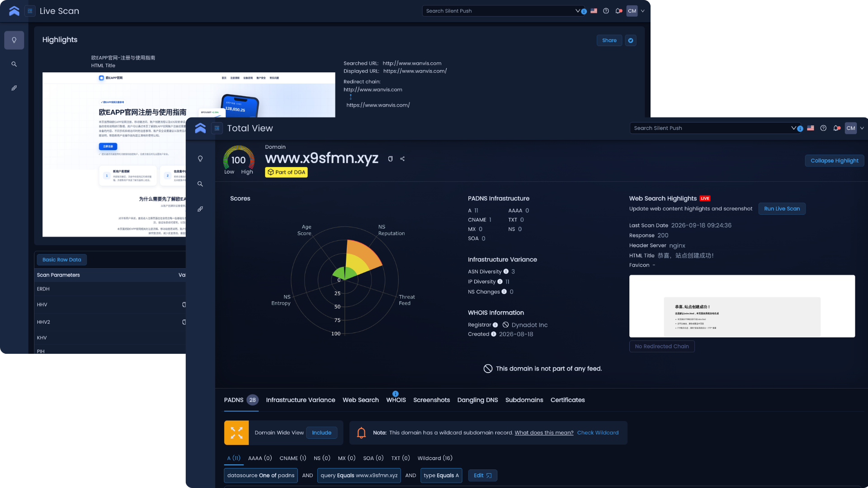The width and height of the screenshot is (868, 488).
Task: Click the circular icon next to Share
Action: tap(631, 40)
